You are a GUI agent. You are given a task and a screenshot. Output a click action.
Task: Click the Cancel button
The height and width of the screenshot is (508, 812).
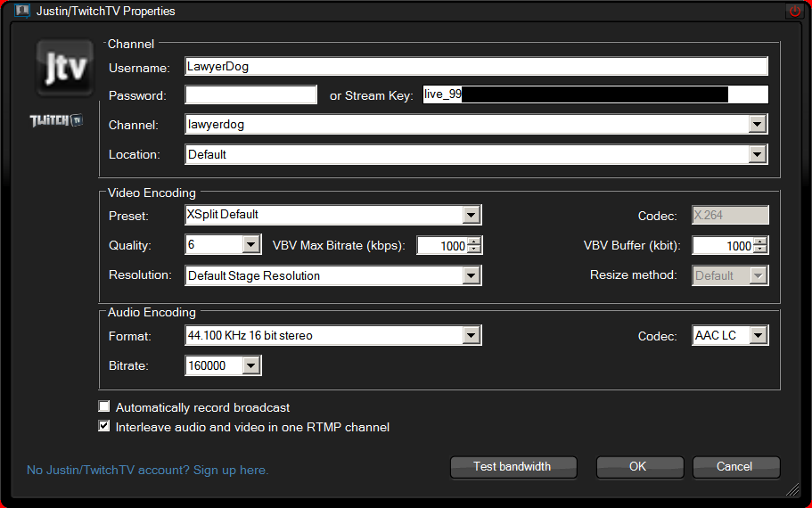tap(735, 467)
